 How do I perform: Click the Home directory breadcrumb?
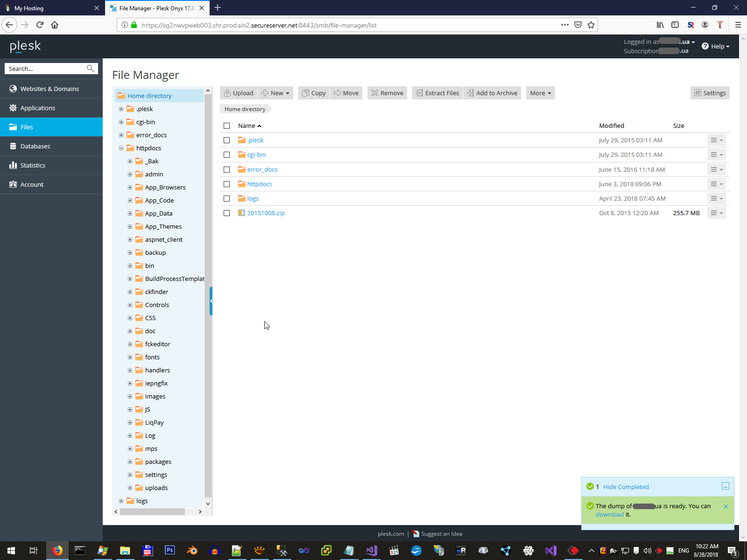tap(245, 109)
